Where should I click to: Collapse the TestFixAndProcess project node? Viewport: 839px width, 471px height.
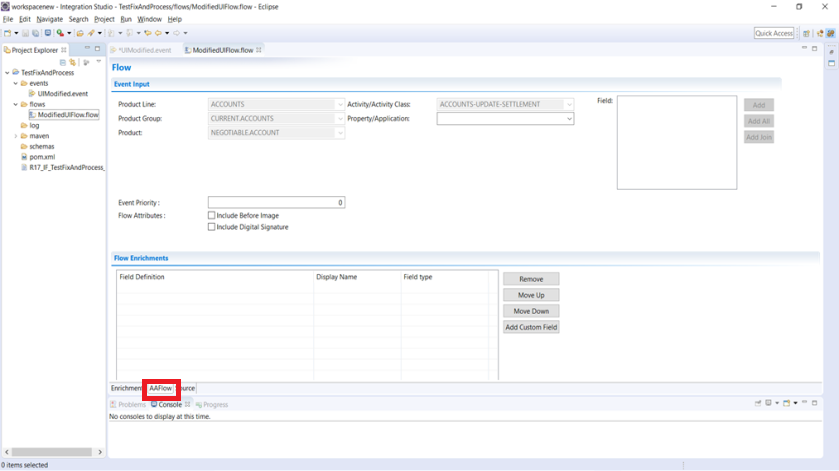8,73
